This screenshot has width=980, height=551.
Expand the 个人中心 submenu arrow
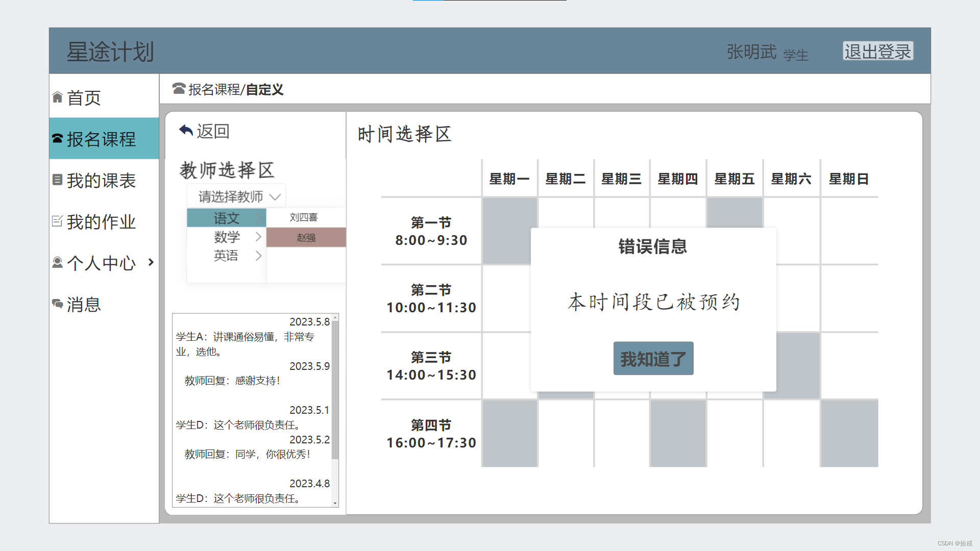point(151,262)
